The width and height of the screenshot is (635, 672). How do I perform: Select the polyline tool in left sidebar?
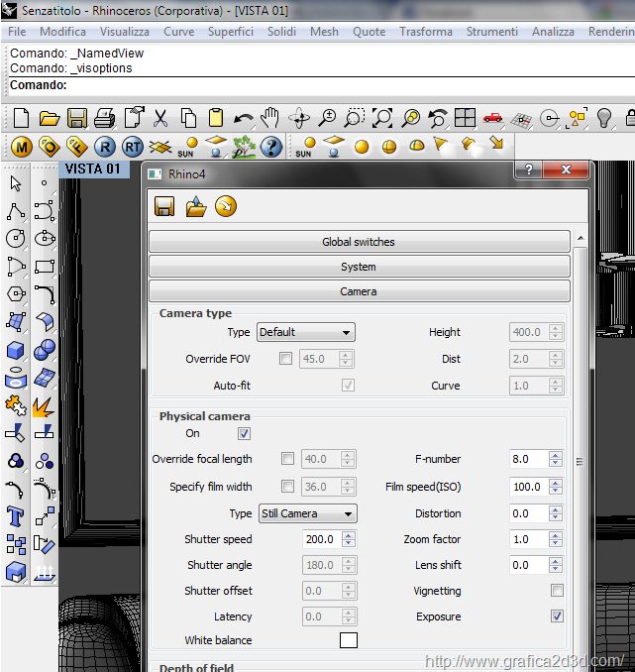click(16, 211)
